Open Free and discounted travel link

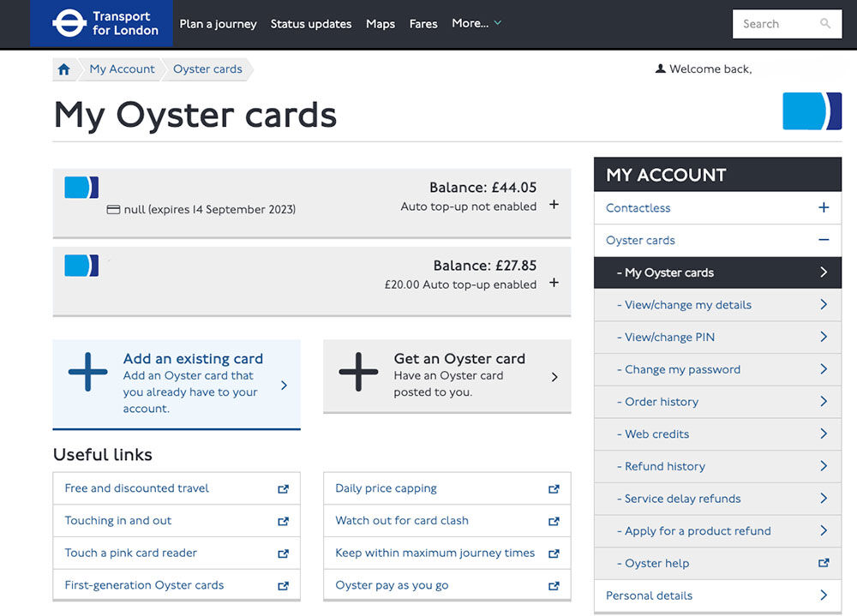[x=136, y=488]
